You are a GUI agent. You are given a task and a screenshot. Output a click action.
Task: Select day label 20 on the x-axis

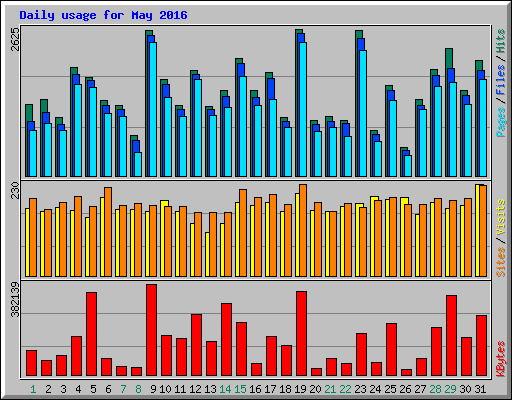(315, 389)
